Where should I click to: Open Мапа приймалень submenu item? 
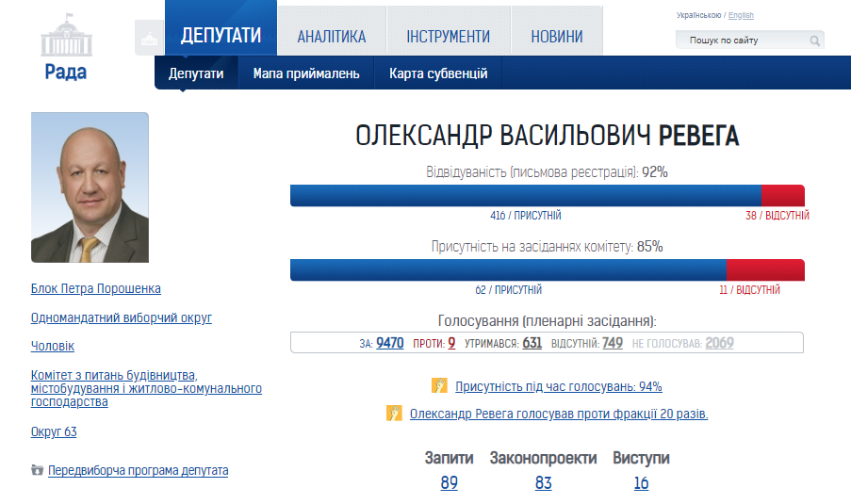[x=306, y=73]
